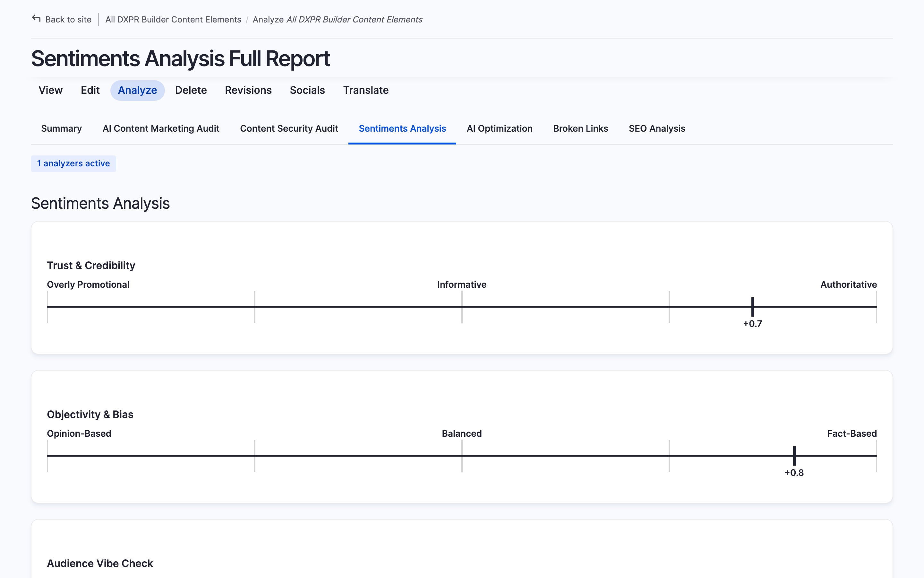
Task: Click the Sentiments Analysis section heading
Action: [100, 203]
